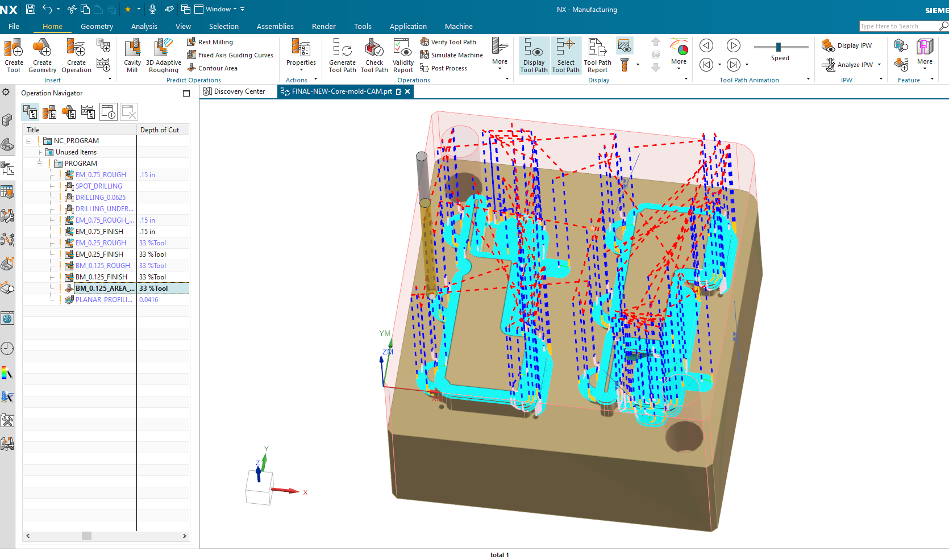Toggle Select Tool Path button
This screenshot has width=949, height=560.
[565, 56]
